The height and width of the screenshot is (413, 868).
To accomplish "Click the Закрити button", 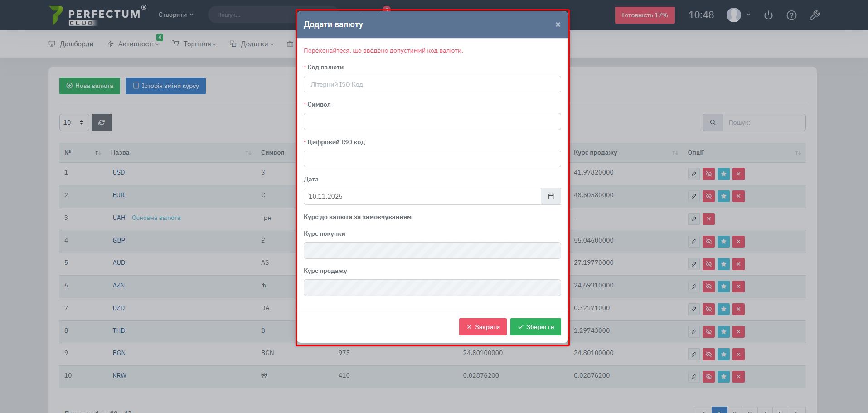I will coord(483,327).
